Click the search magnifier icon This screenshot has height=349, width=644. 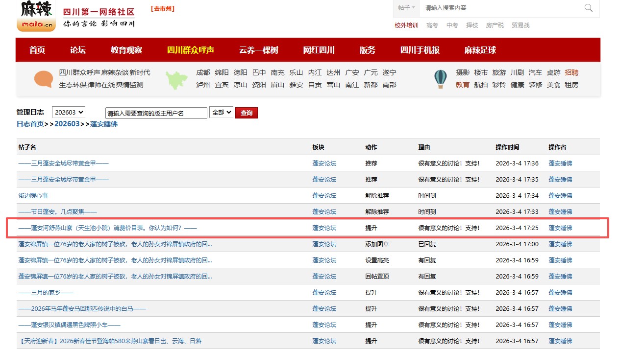[588, 8]
